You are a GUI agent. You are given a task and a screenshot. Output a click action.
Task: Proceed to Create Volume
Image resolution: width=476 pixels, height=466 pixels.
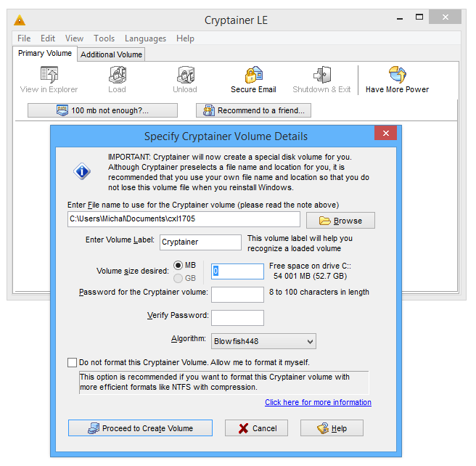click(x=140, y=428)
